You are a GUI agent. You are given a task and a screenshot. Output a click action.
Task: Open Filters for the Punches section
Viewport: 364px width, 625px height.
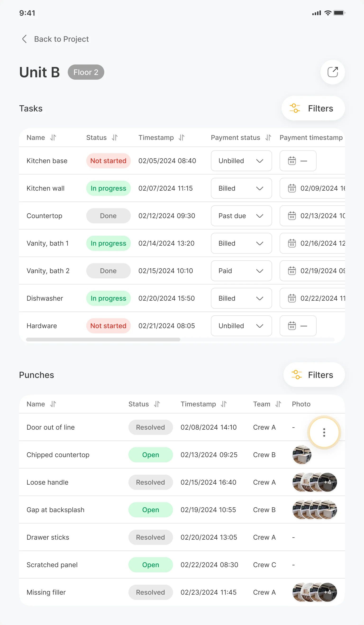click(x=314, y=375)
